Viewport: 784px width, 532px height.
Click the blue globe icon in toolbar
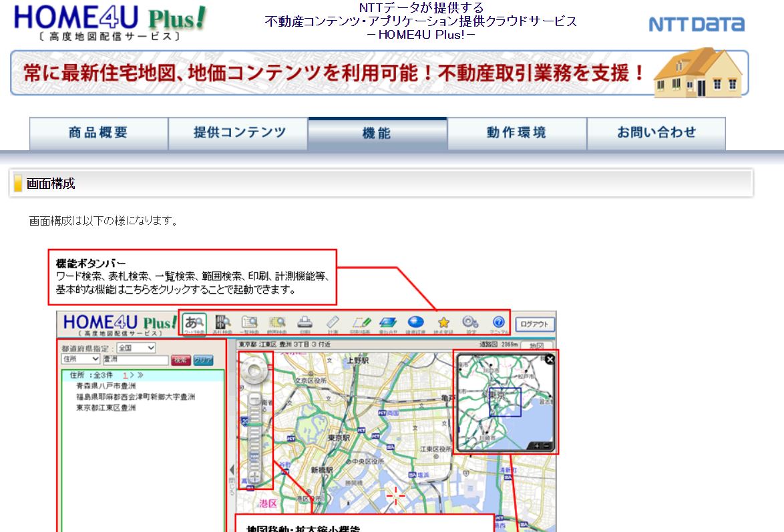[415, 324]
